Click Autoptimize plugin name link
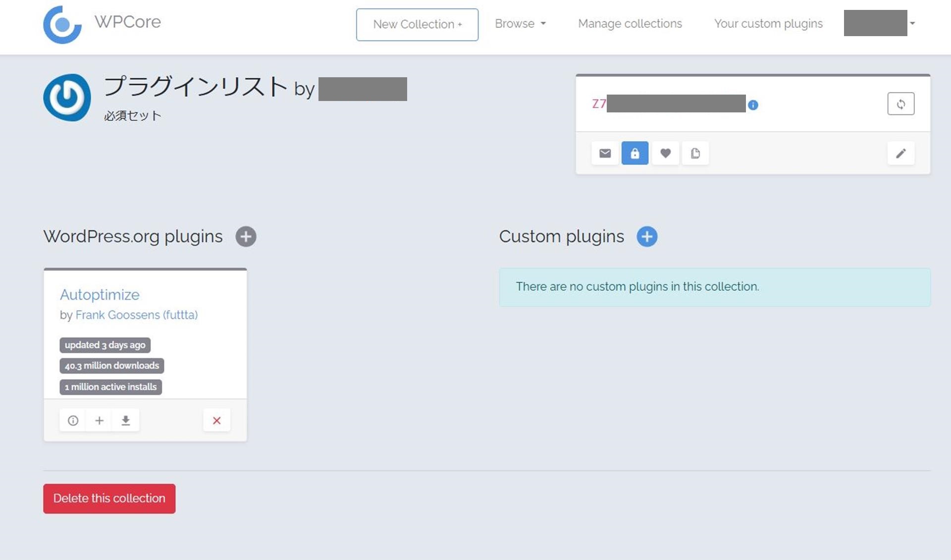The image size is (951, 560). tap(100, 294)
